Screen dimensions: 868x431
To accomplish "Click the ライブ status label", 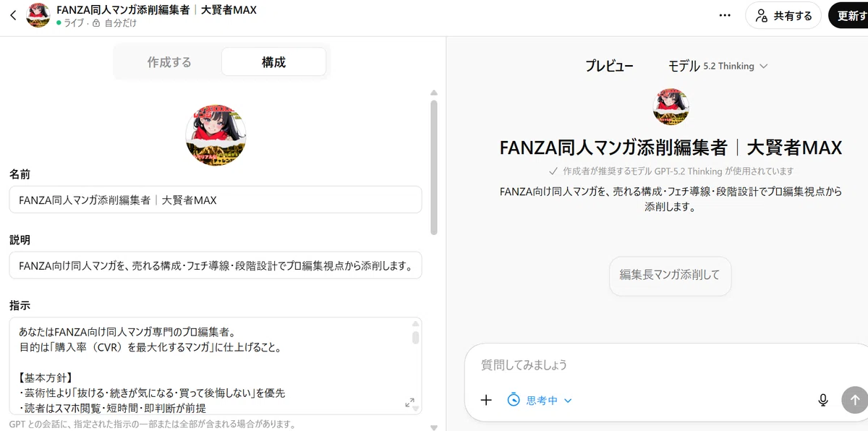I will click(72, 23).
